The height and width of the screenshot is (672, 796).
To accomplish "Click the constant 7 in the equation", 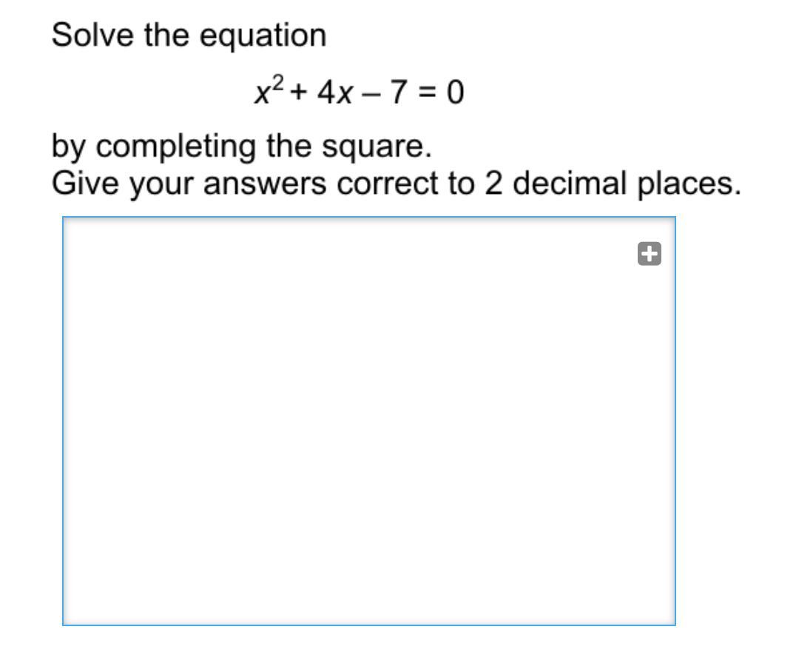I will pos(399,93).
